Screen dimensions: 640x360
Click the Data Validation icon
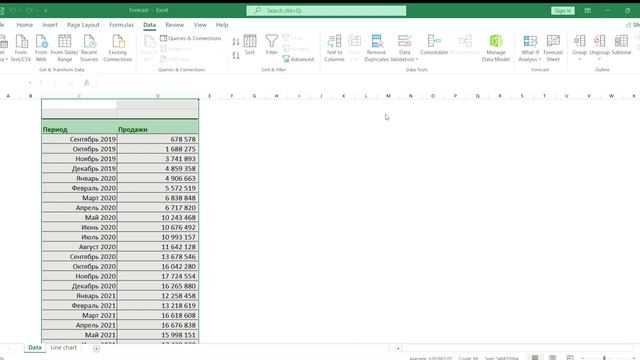404,41
